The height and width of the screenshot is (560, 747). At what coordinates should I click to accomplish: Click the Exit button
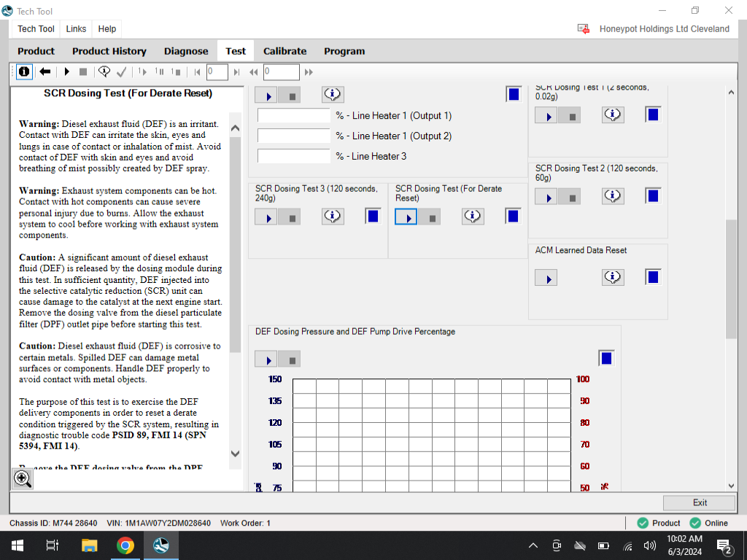pos(700,503)
